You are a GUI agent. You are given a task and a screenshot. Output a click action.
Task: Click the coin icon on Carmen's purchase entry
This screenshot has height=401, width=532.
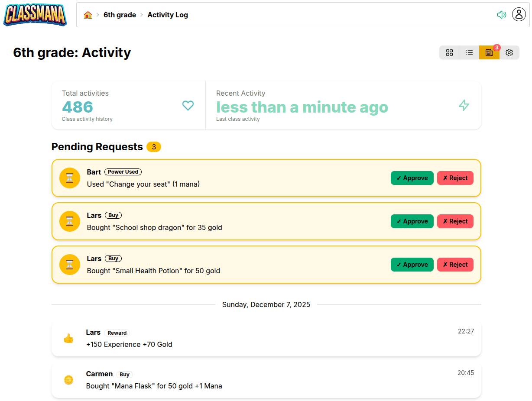[x=68, y=380]
